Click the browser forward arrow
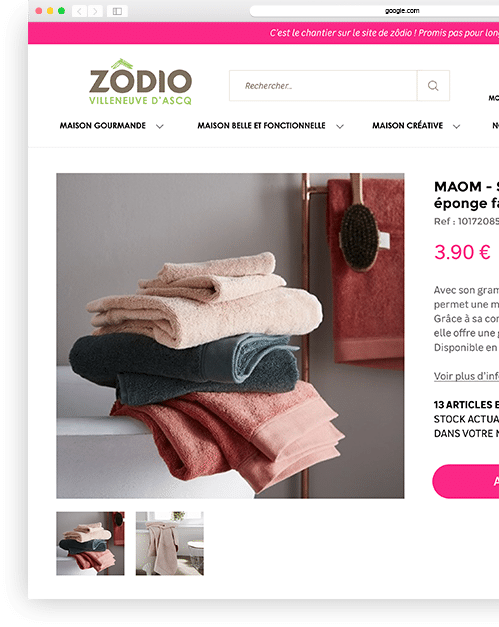This screenshot has height=627, width=499. pos(95,11)
